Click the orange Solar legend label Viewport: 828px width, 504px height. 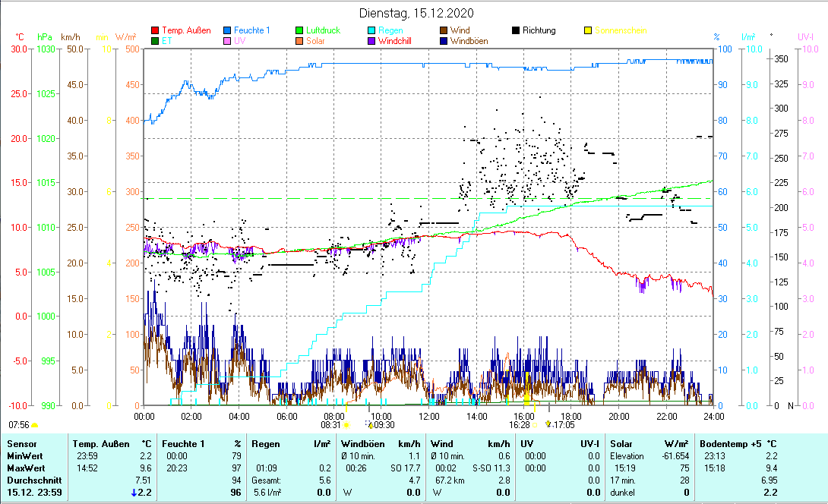click(315, 41)
